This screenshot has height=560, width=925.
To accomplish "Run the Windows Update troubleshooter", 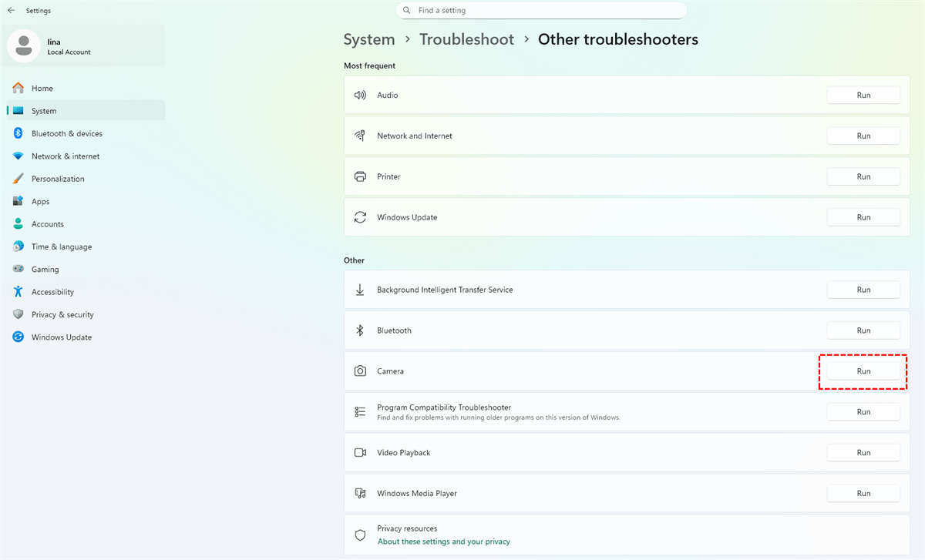I will 863,218.
